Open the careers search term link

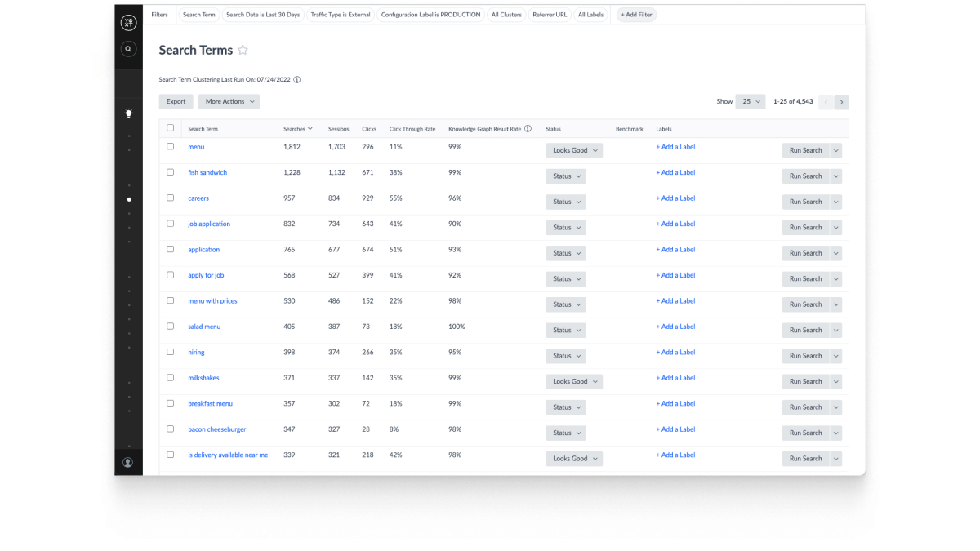[198, 198]
